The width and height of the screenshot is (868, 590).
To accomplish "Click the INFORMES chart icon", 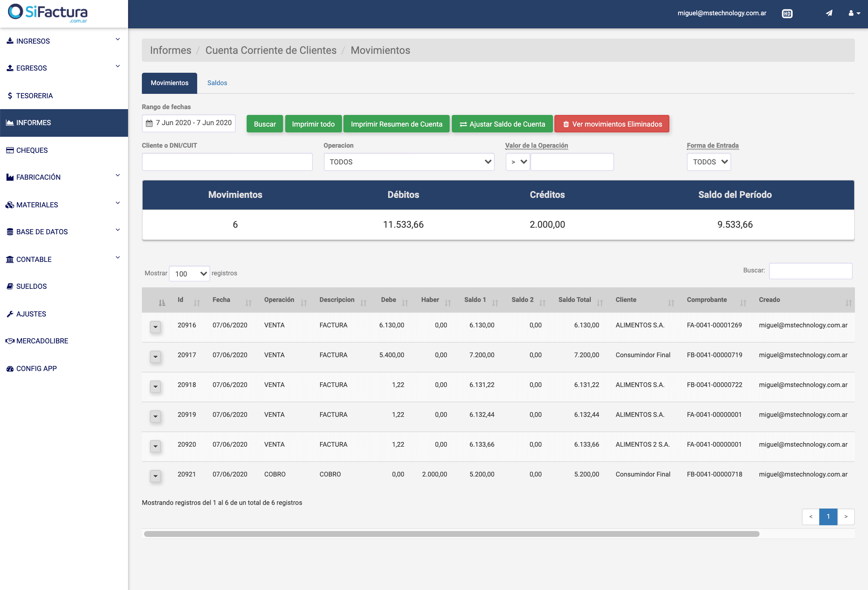I will click(10, 123).
